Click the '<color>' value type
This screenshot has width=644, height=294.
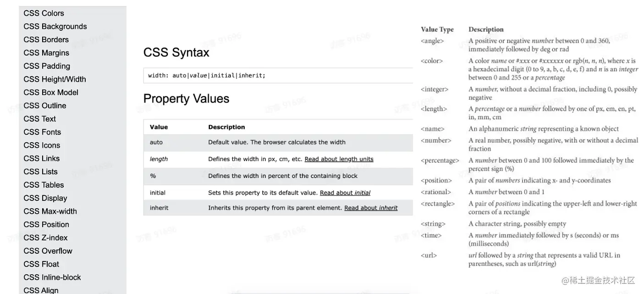click(432, 61)
